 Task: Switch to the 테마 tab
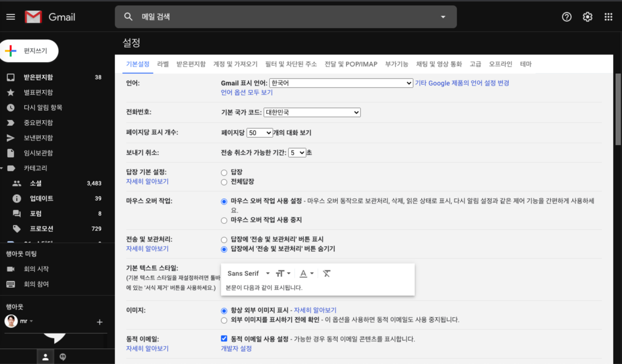click(526, 64)
